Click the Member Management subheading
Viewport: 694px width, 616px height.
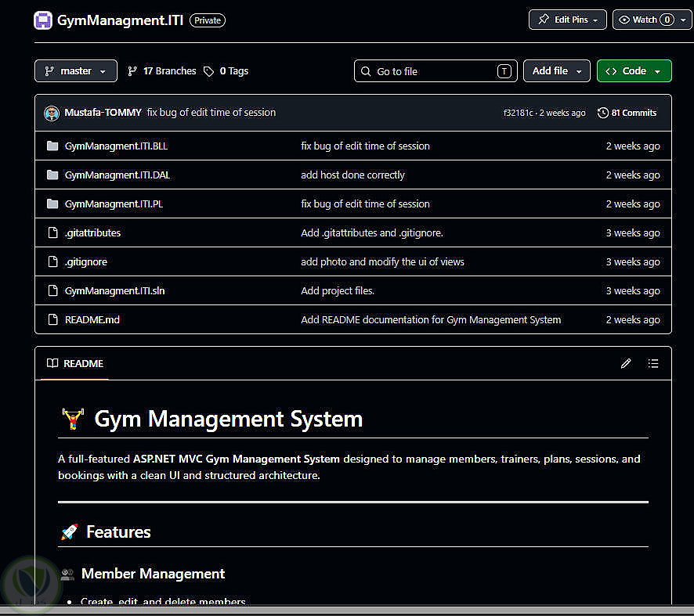pyautogui.click(x=154, y=574)
